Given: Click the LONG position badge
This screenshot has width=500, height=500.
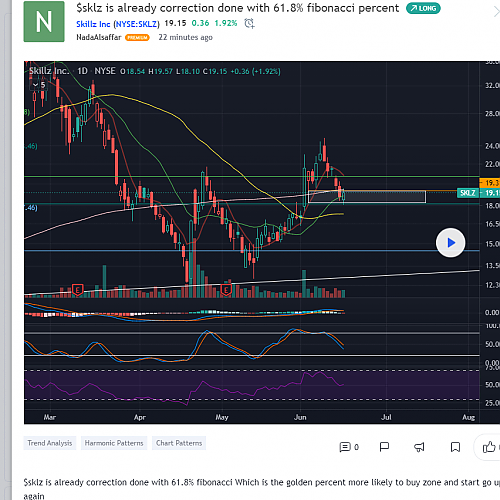Looking at the screenshot, I should pyautogui.click(x=423, y=8).
